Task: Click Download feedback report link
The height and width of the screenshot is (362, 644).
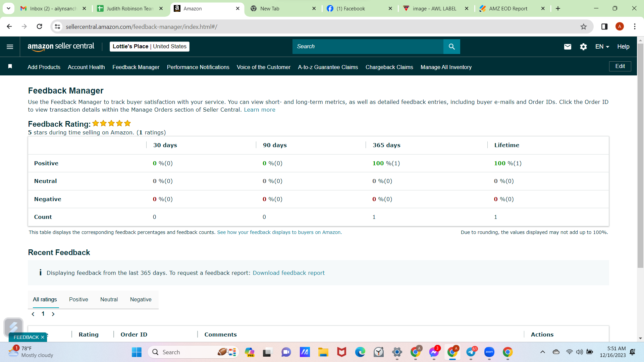Action: coord(289,273)
